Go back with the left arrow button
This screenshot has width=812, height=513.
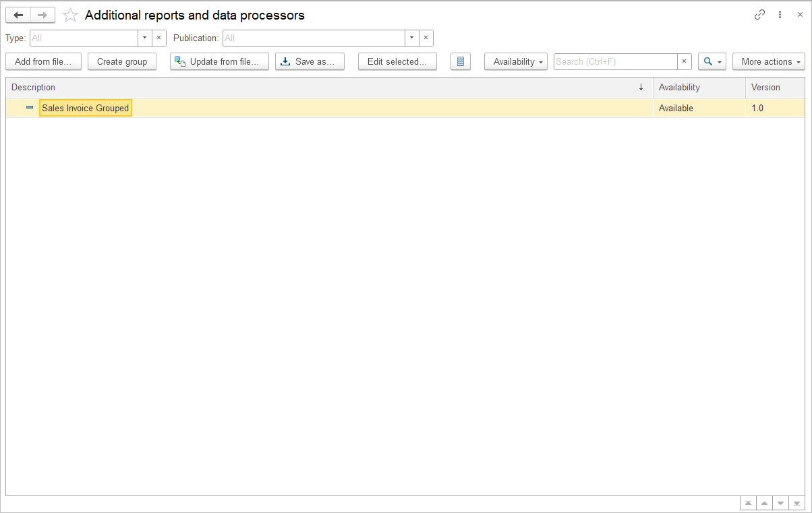pos(18,15)
